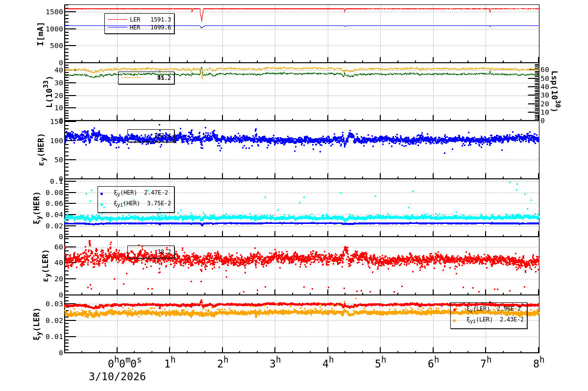Click the large LER current dip near 1.6h
The width and height of the screenshot is (588, 391).
(x=201, y=15)
